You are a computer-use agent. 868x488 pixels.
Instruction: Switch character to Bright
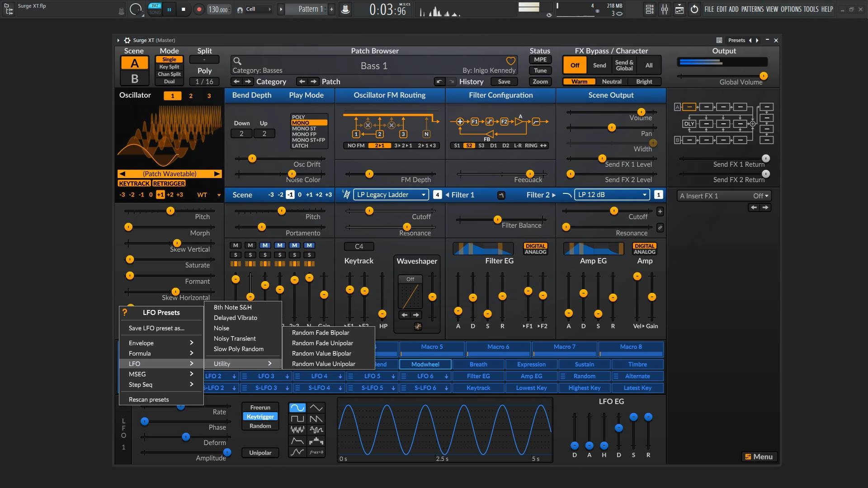644,82
